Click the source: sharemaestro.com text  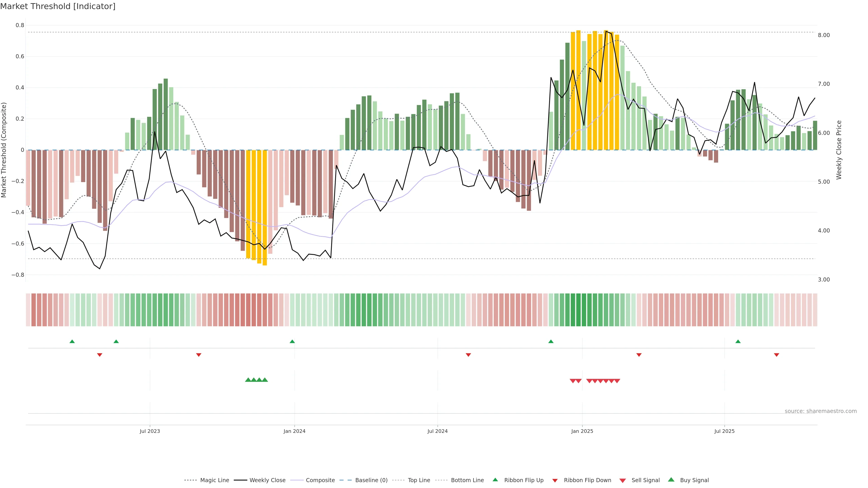(x=821, y=411)
